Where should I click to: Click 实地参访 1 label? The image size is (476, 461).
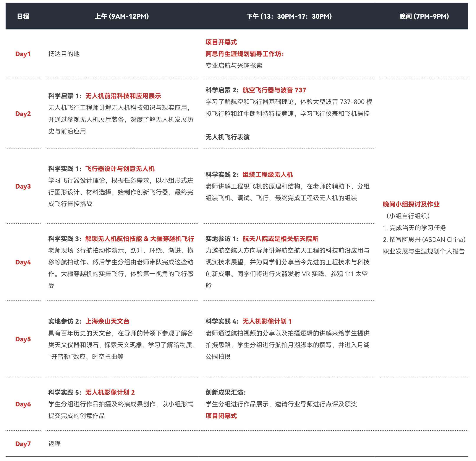(222, 239)
